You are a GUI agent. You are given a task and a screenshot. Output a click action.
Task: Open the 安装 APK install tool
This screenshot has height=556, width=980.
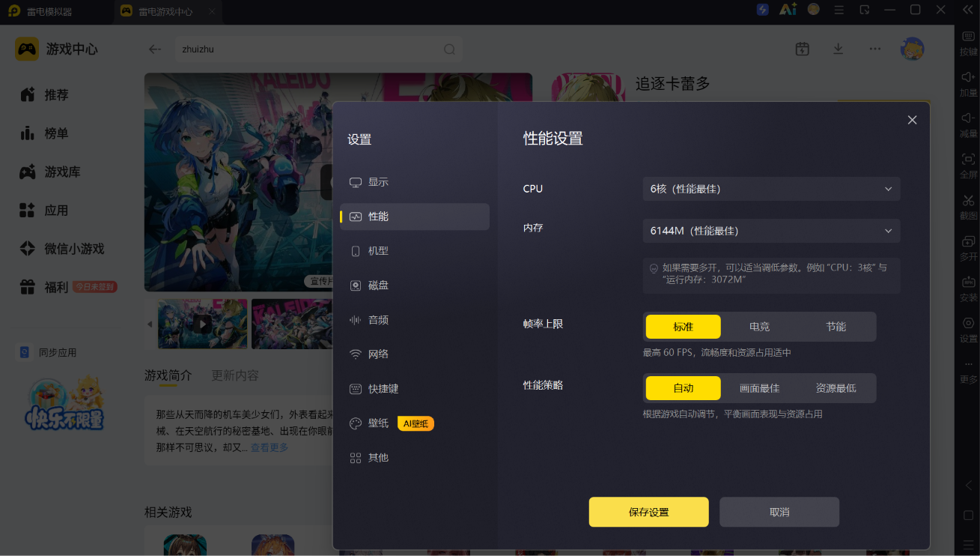click(x=968, y=289)
